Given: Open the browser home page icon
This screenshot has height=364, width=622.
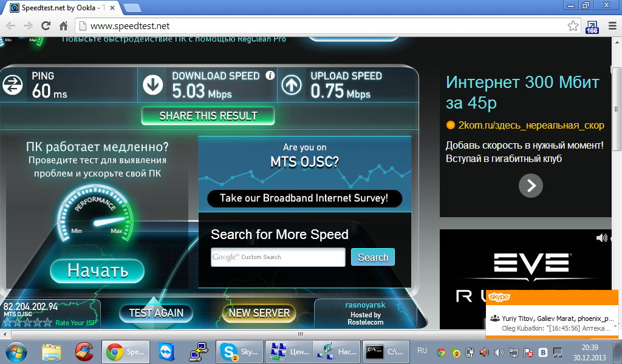Looking at the screenshot, I should (x=63, y=25).
